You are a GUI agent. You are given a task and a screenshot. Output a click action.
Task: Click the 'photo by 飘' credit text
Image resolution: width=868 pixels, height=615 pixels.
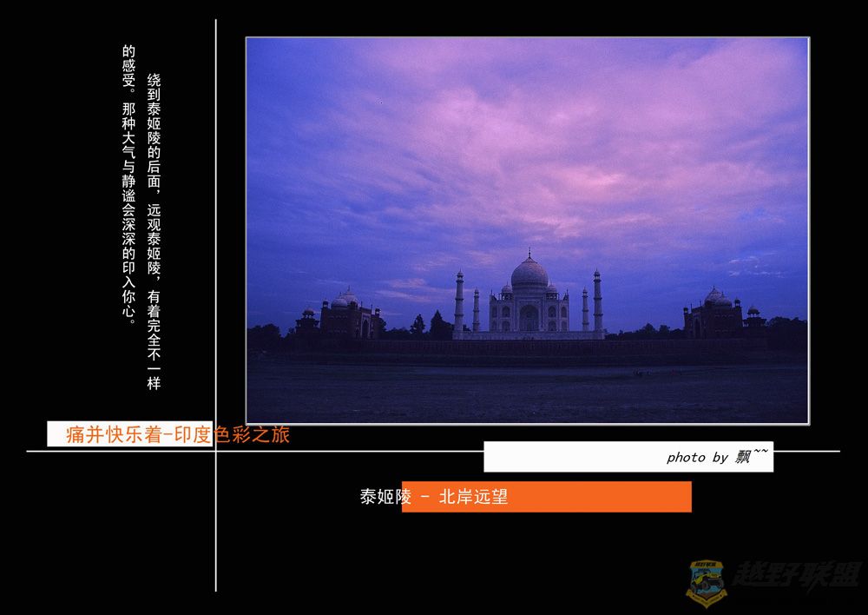pos(716,456)
